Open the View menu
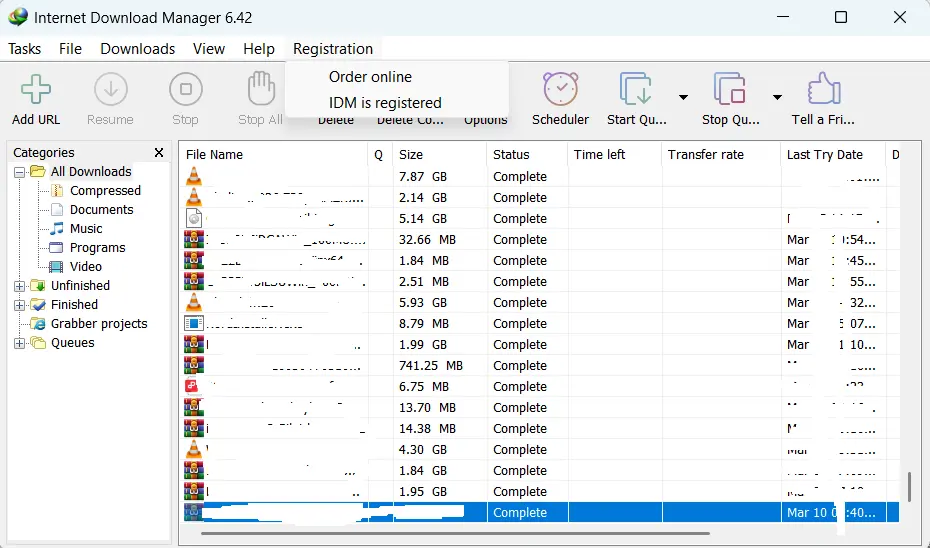Image resolution: width=930 pixels, height=548 pixels. tap(209, 49)
